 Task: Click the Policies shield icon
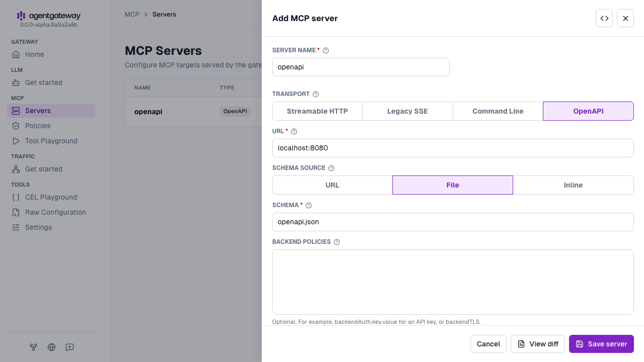click(x=16, y=126)
